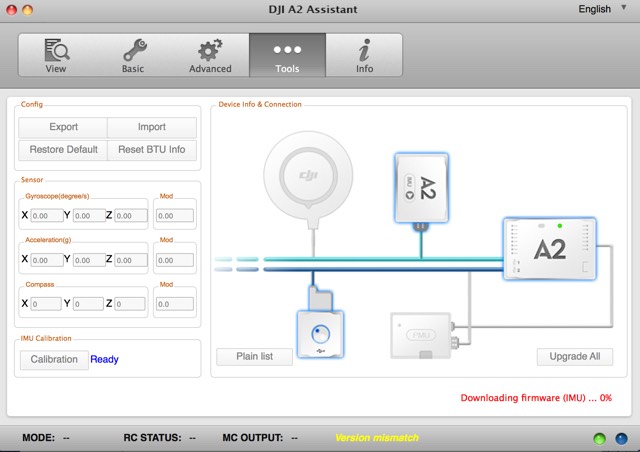Click the Import config button
The image size is (640, 452).
click(152, 127)
